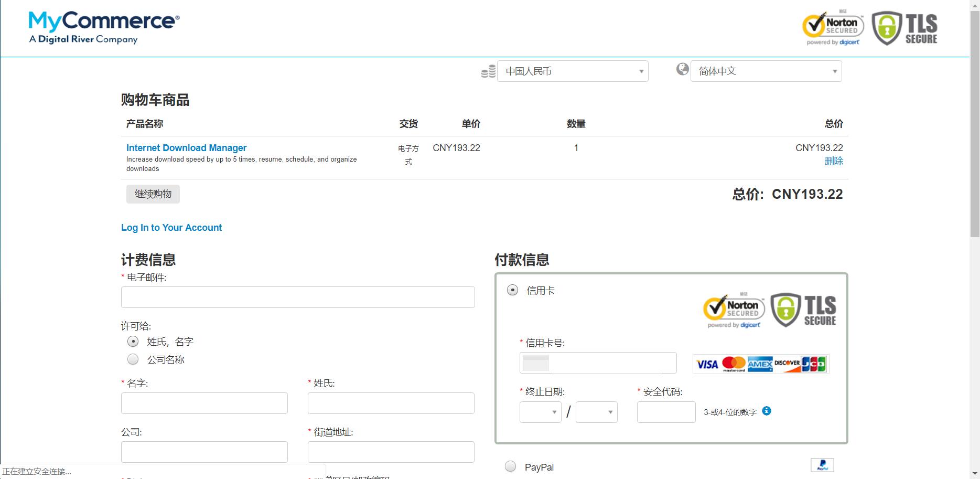Open the expiration month dropdown
This screenshot has width=980, height=479.
pyautogui.click(x=540, y=412)
